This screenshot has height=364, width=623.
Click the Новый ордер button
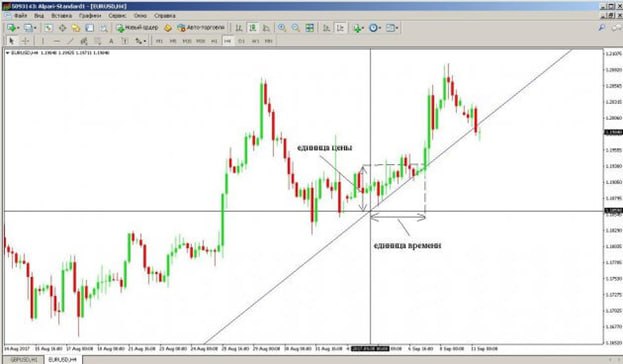point(137,28)
